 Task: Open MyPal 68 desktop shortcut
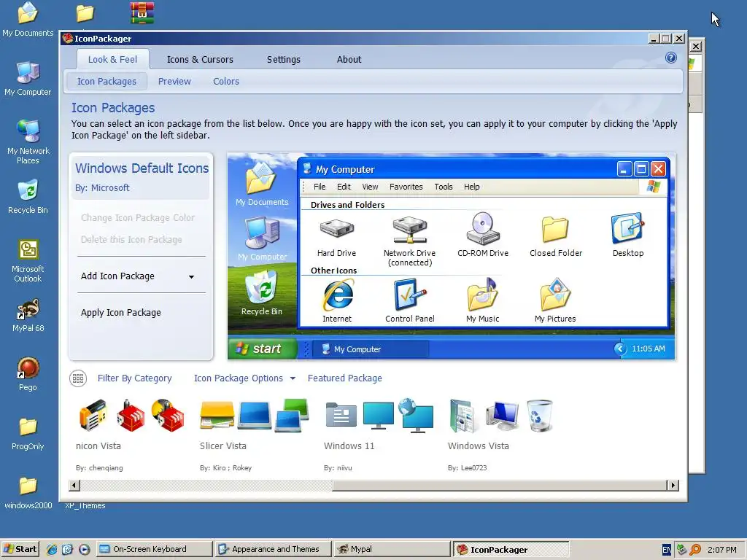coord(28,309)
